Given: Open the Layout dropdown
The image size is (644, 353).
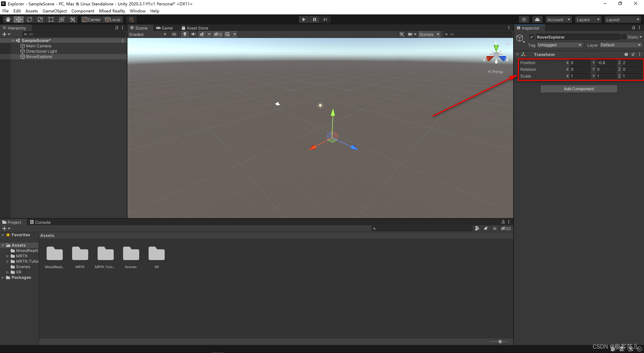Looking at the screenshot, I should [623, 19].
